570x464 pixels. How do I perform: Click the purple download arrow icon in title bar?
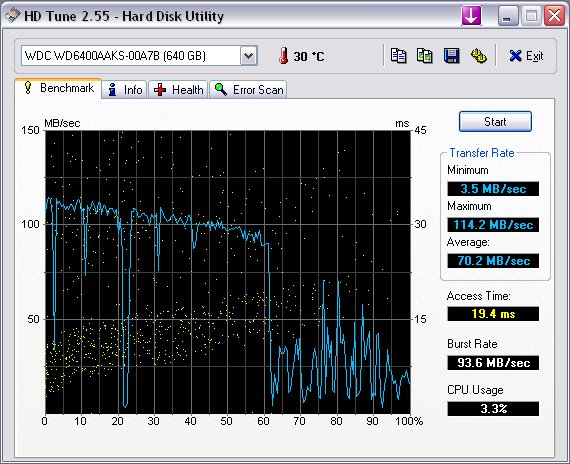471,16
